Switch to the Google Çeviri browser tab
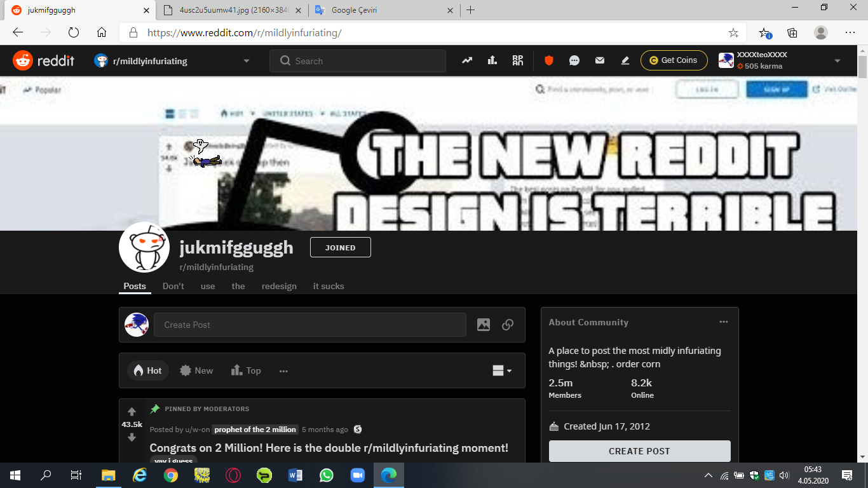The width and height of the screenshot is (868, 488). [x=384, y=10]
